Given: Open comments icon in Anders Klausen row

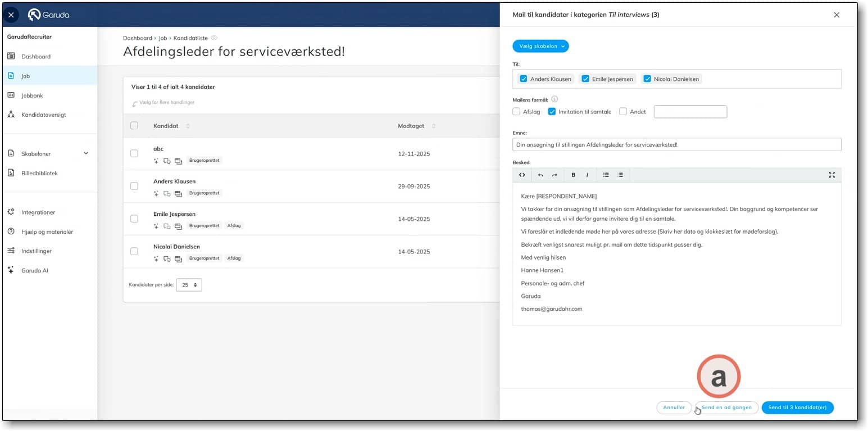Looking at the screenshot, I should click(x=167, y=193).
